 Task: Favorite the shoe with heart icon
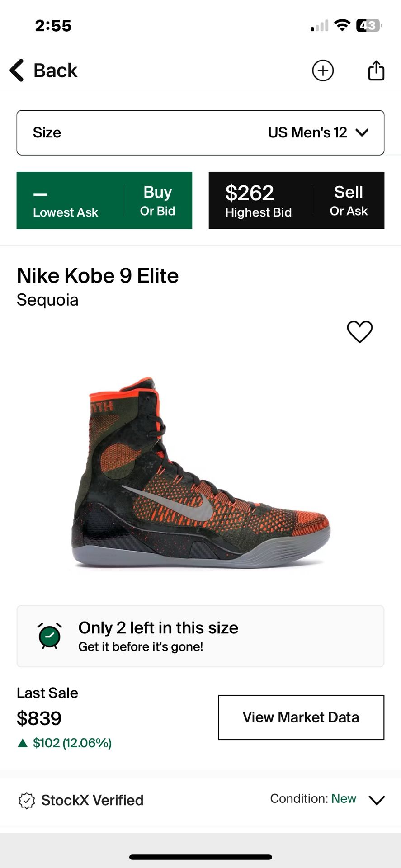(x=359, y=331)
